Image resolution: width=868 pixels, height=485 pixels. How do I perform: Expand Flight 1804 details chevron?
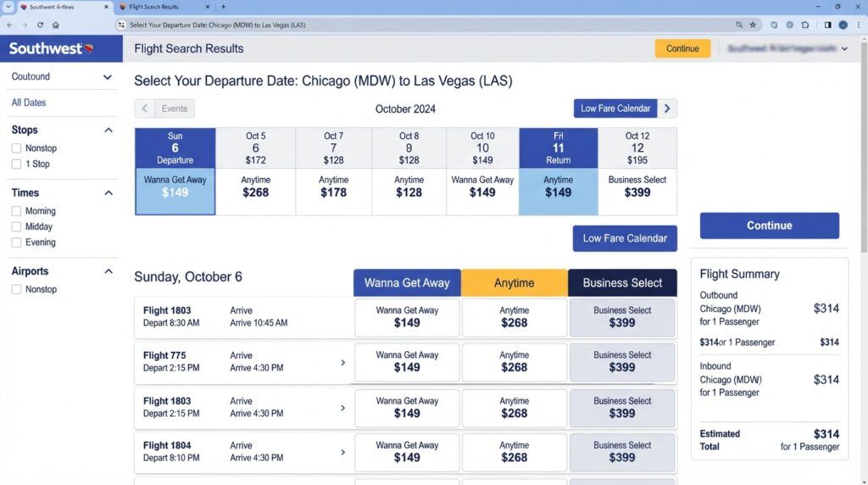pyautogui.click(x=342, y=452)
